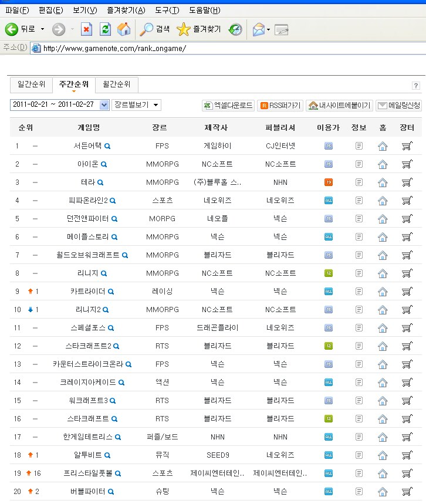
Task: Expand the Back button history arrow
Action: coord(42,29)
